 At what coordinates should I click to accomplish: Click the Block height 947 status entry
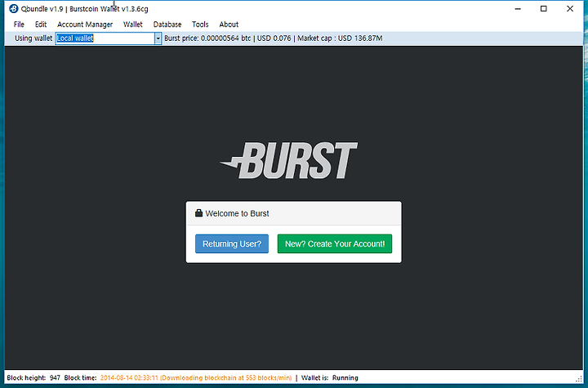pyautogui.click(x=33, y=378)
